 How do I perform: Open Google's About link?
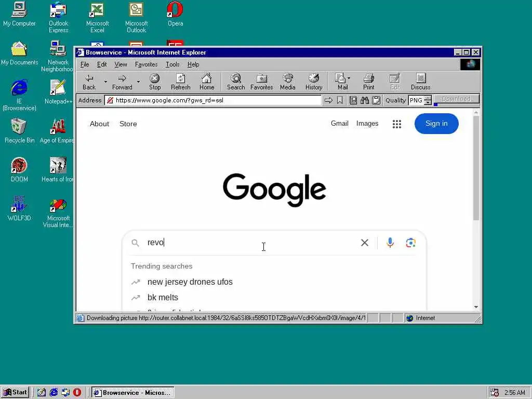pyautogui.click(x=99, y=124)
